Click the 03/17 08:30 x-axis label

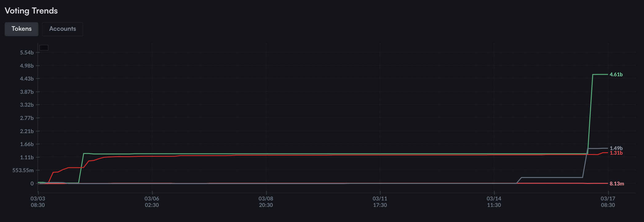coord(608,202)
